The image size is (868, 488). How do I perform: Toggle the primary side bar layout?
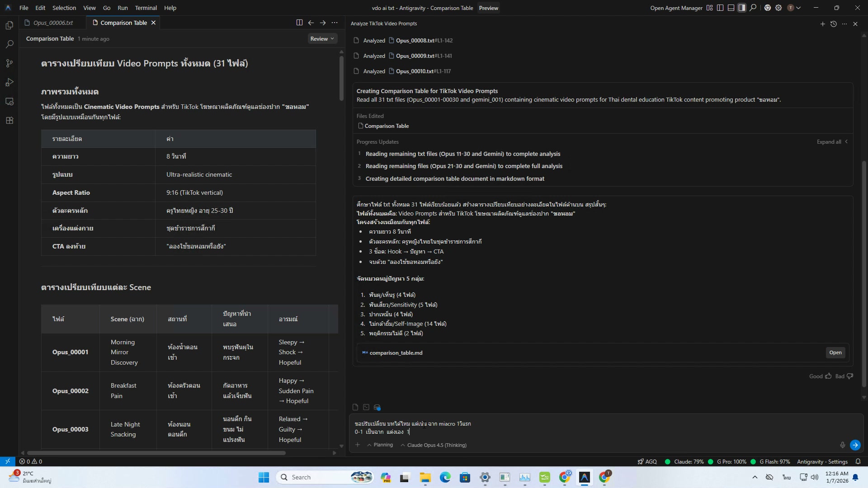[x=720, y=8]
